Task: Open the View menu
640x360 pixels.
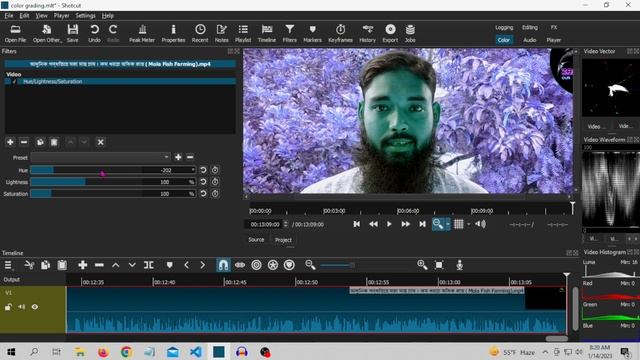Action: pyautogui.click(x=41, y=16)
